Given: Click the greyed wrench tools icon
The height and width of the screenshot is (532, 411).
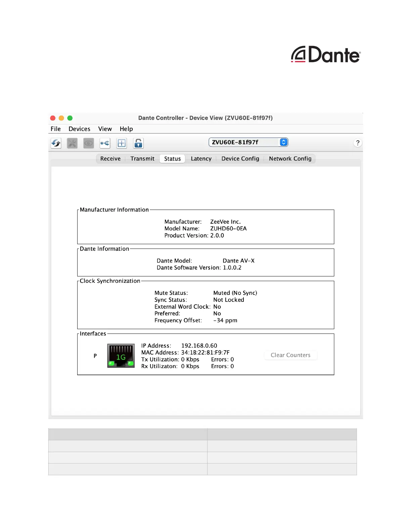Looking at the screenshot, I should point(72,143).
